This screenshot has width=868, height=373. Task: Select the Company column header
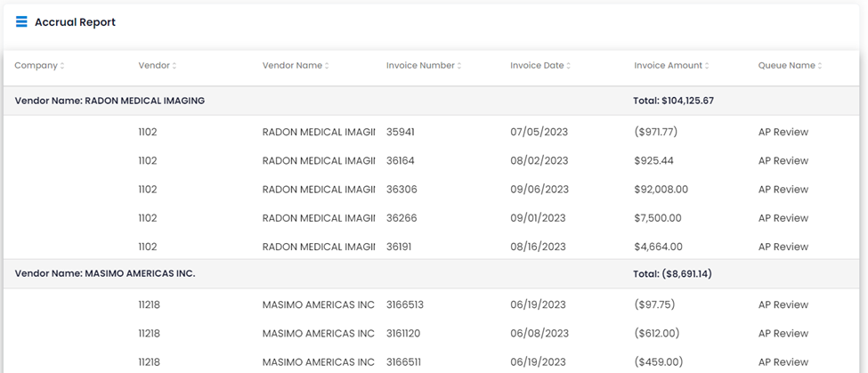click(36, 65)
